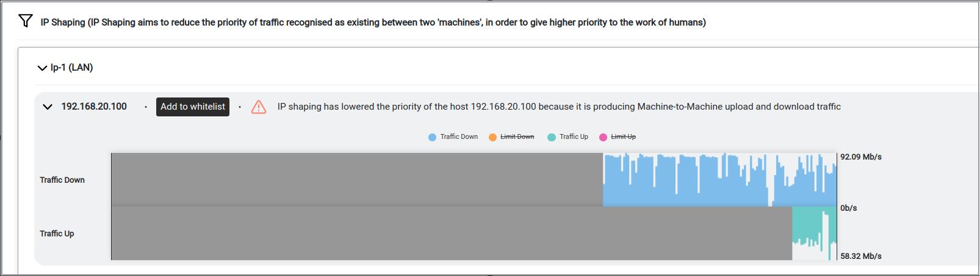
Task: Click the blue Traffic Down legend dot
Action: coord(432,137)
